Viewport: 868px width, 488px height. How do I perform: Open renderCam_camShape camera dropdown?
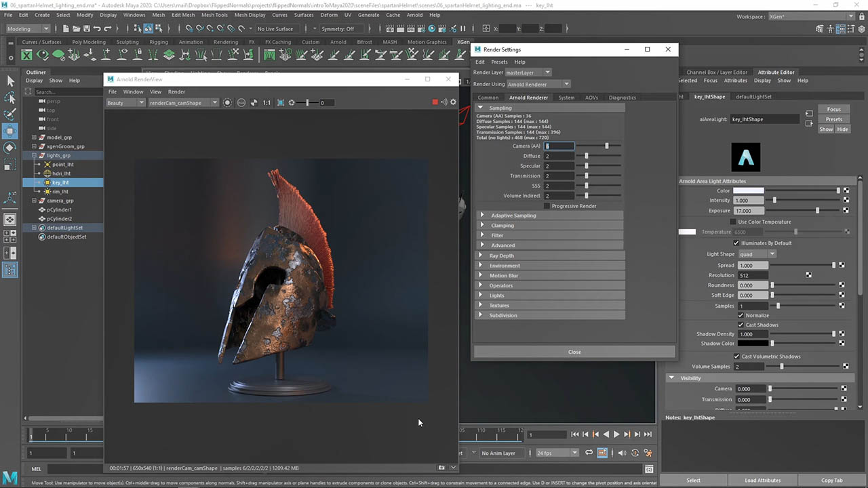point(183,103)
